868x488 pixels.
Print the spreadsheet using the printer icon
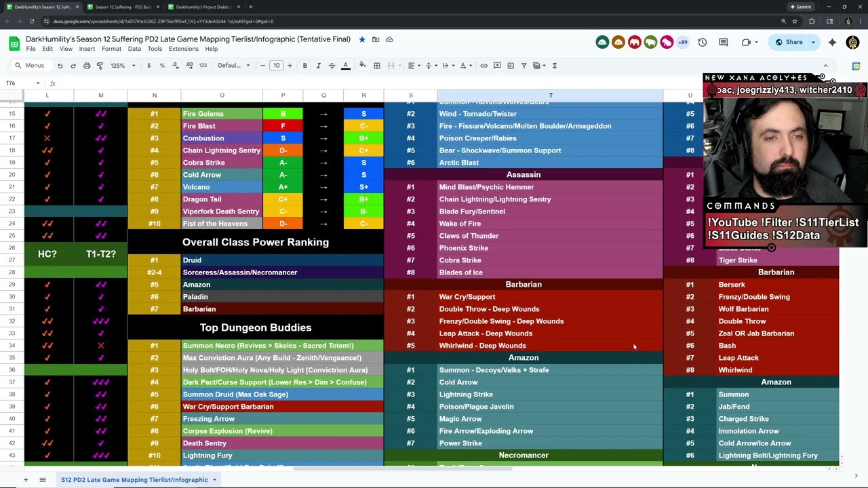[x=87, y=66]
